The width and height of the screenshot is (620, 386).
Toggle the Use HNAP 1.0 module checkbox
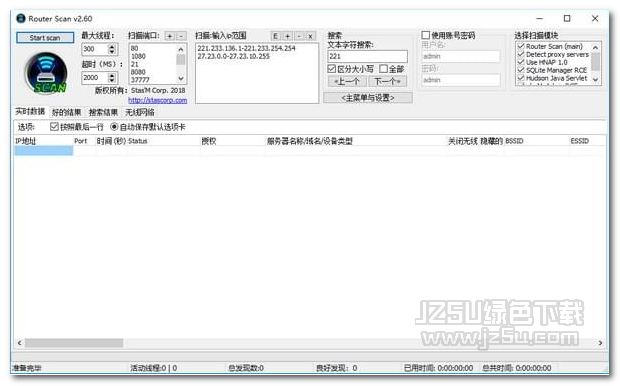(521, 62)
